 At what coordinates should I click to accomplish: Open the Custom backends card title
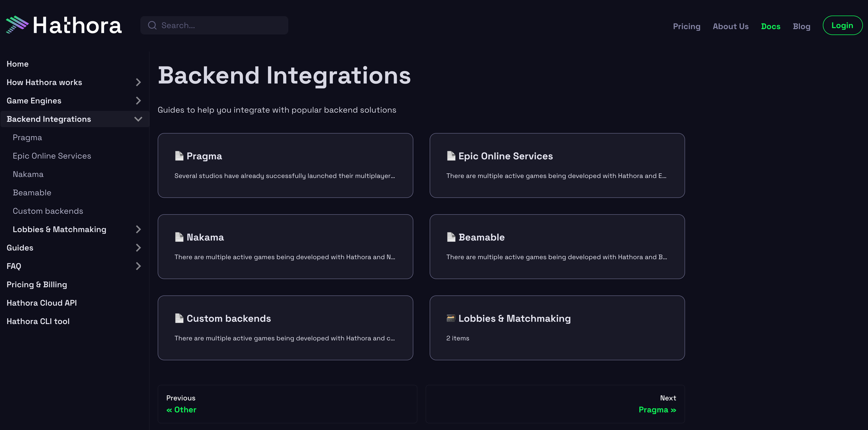point(229,318)
